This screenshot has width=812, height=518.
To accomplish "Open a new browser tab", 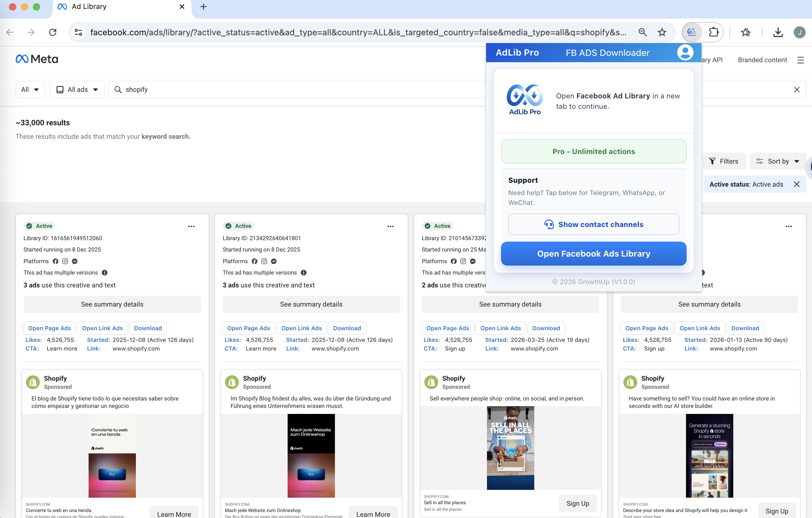I will tap(203, 7).
